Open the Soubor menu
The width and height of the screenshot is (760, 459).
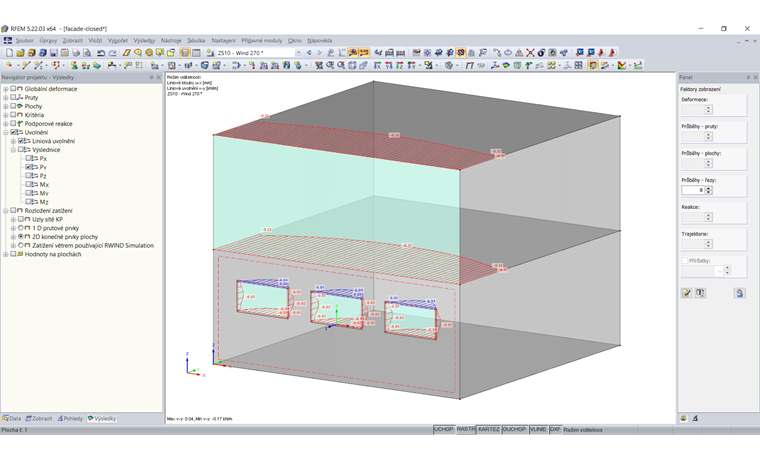click(x=25, y=41)
